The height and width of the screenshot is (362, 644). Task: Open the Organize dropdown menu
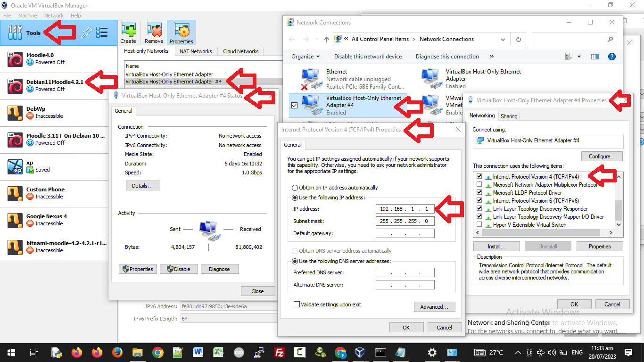coord(305,57)
